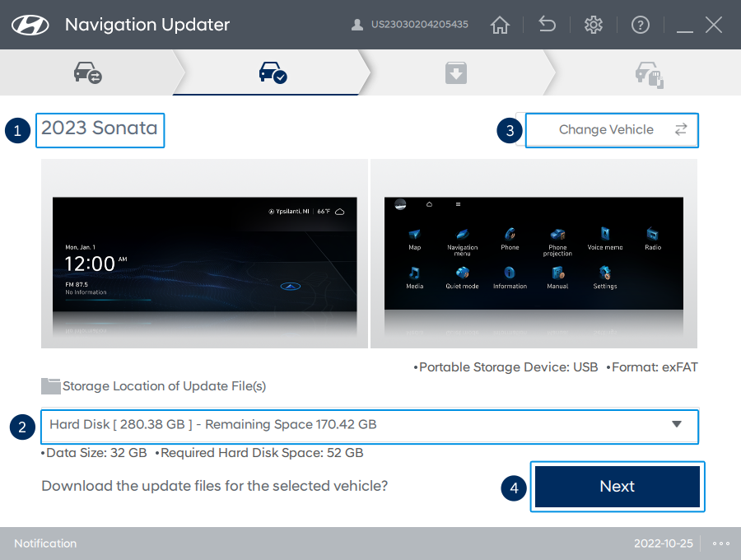Expand the Hard Disk storage dropdown arrow
Viewport: 741px width, 560px height.
pyautogui.click(x=677, y=425)
